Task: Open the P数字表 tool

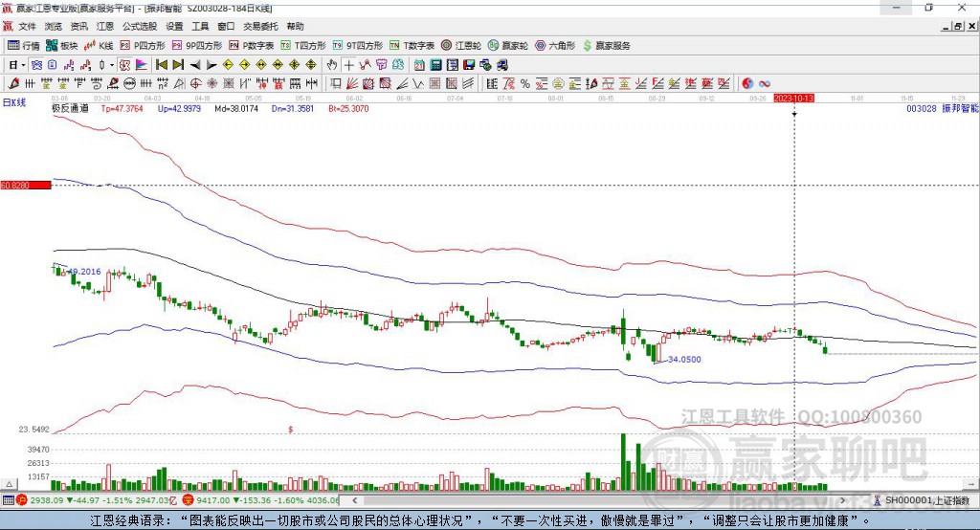Action: click(x=252, y=46)
